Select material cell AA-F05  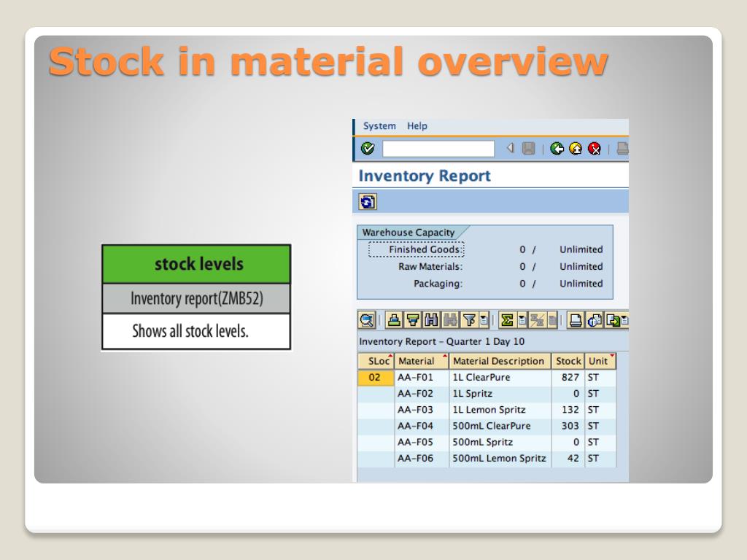[422, 443]
